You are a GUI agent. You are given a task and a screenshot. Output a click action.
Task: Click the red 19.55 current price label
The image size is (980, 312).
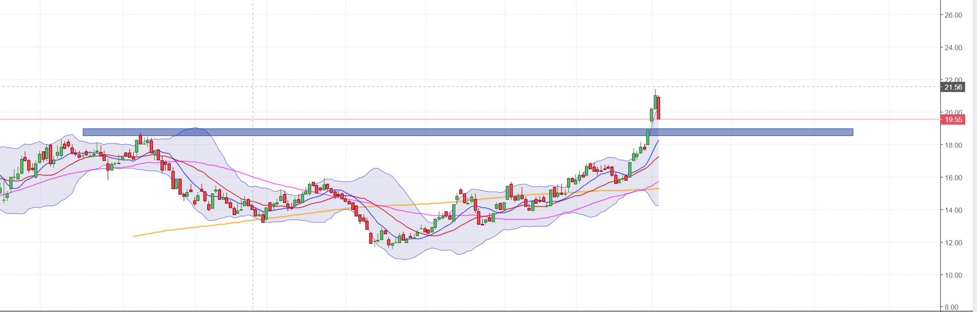pyautogui.click(x=953, y=119)
